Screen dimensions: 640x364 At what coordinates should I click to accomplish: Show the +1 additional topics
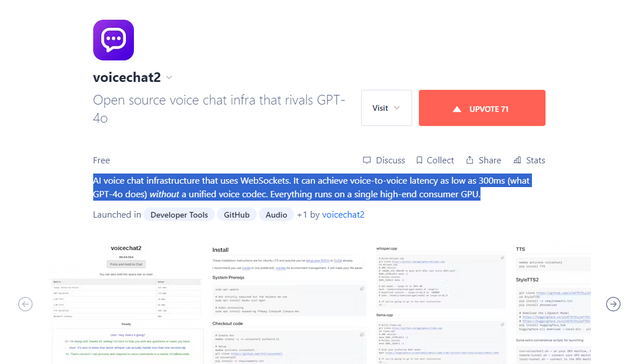[302, 215]
